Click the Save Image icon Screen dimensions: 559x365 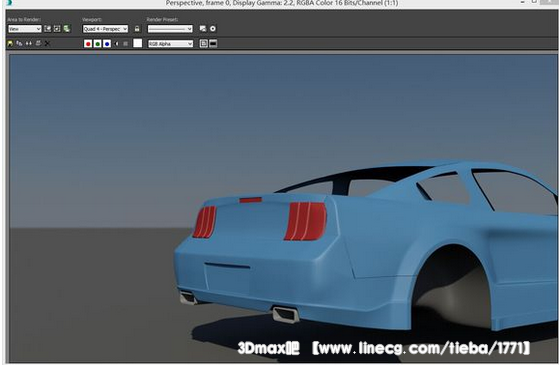pos(10,43)
